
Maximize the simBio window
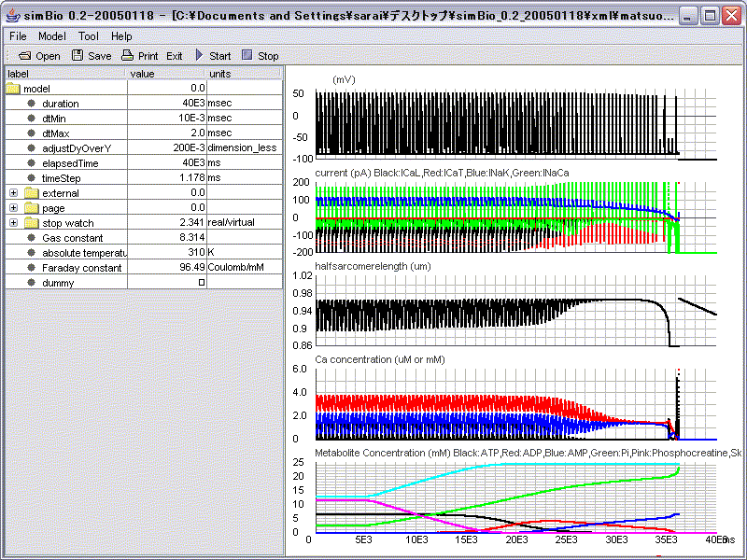tap(710, 15)
